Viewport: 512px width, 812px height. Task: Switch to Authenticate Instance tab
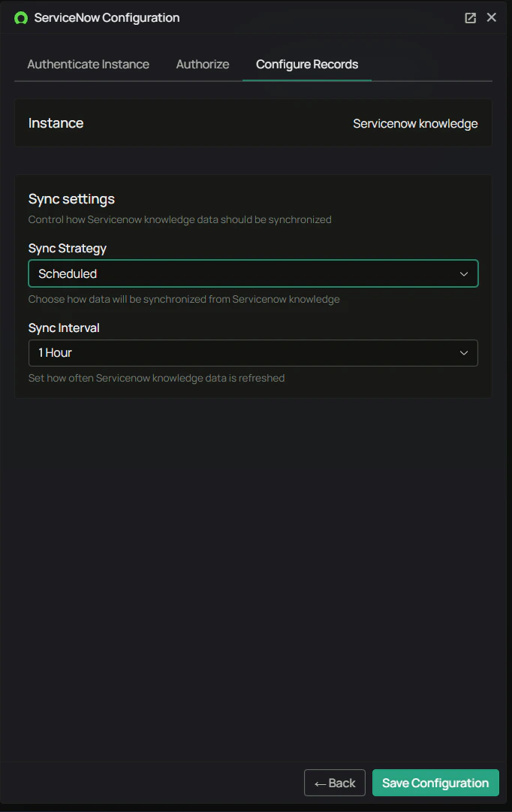click(88, 64)
